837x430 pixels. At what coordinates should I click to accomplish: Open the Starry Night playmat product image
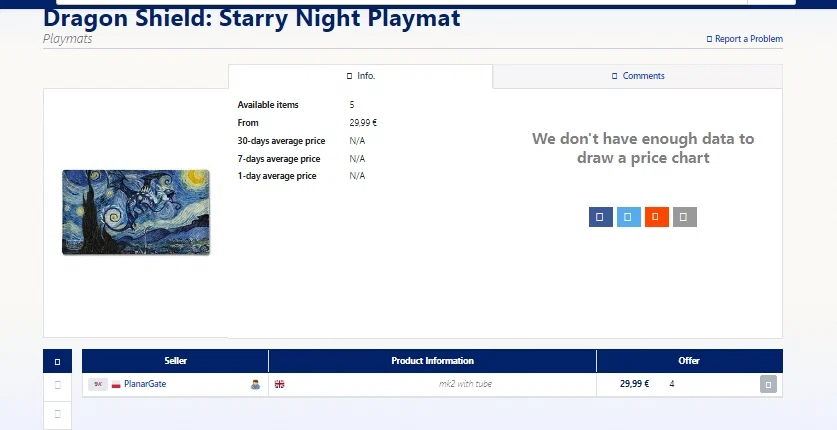[x=136, y=212]
